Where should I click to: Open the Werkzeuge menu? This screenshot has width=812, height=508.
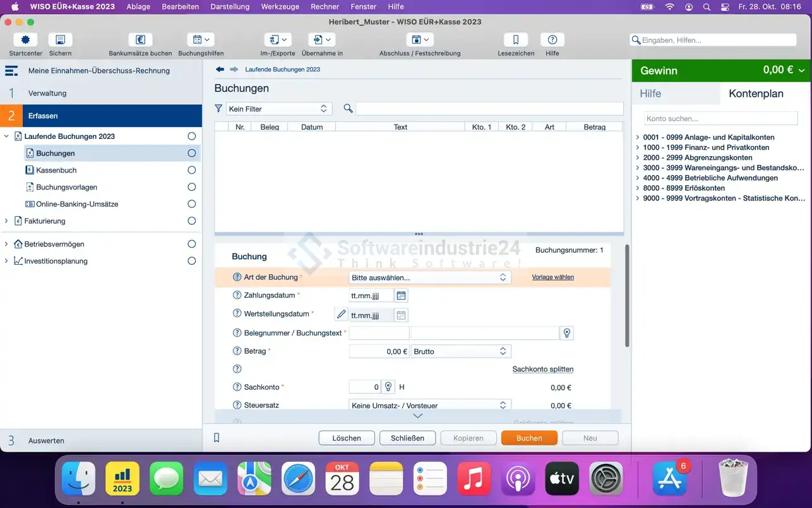[278, 6]
